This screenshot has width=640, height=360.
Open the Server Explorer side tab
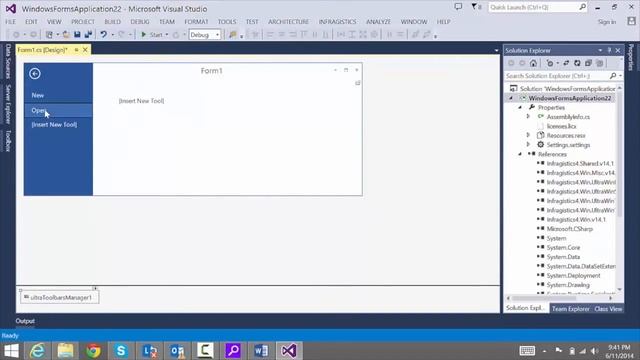[x=8, y=104]
